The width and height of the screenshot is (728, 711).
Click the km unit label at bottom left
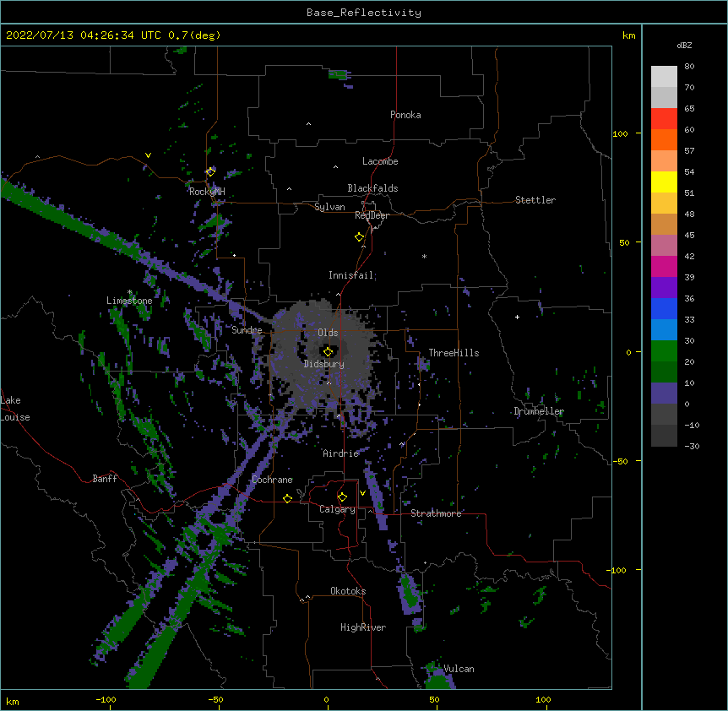tap(13, 702)
